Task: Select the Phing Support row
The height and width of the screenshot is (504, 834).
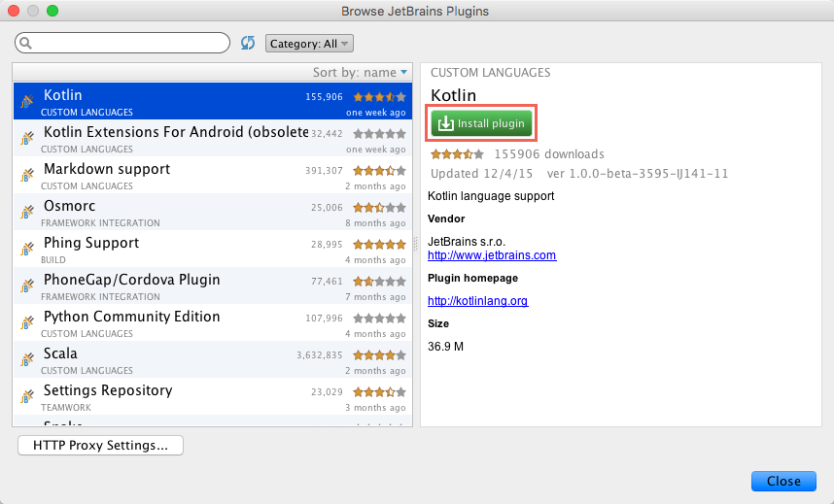Action: point(213,249)
